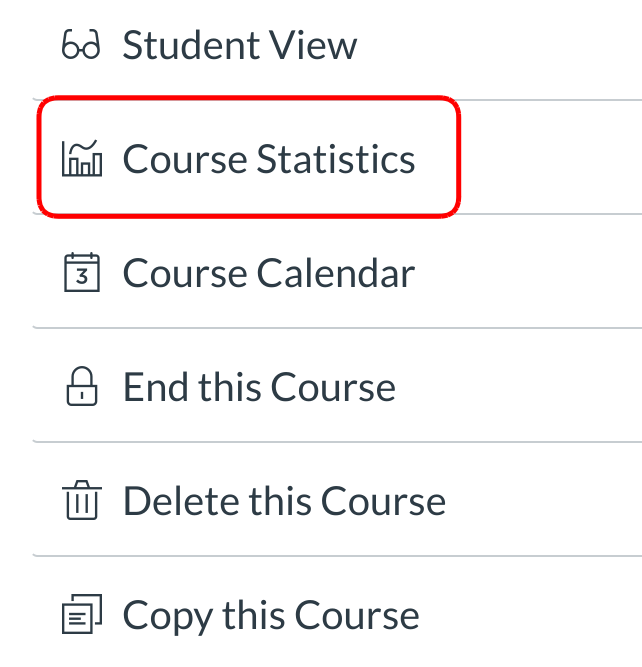This screenshot has height=667, width=642.
Task: Open the Student View link text
Action: point(239,46)
